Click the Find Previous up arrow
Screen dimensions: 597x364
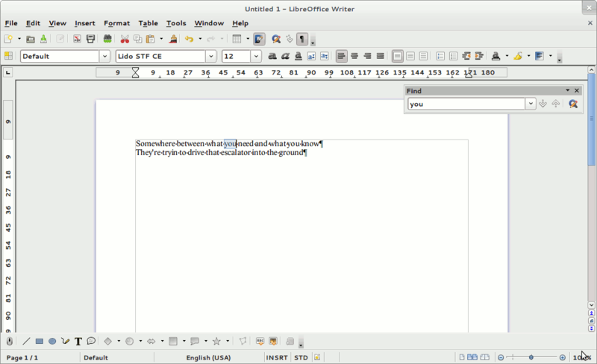[x=556, y=104]
